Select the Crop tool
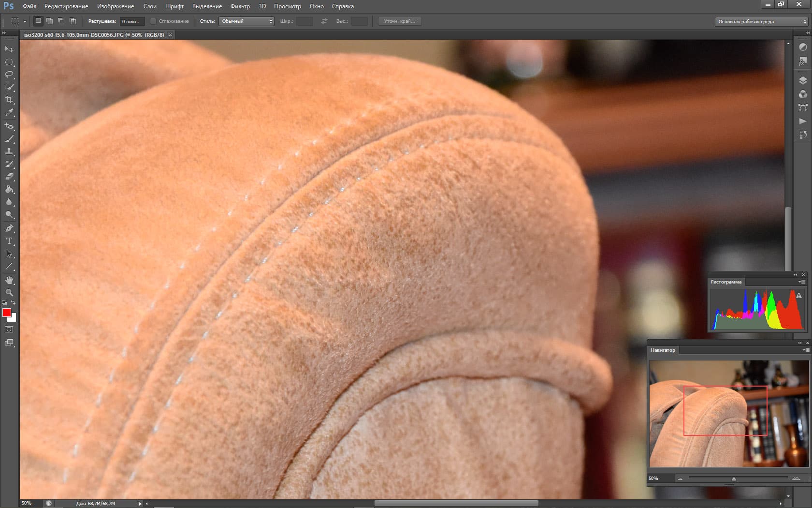 coord(9,100)
